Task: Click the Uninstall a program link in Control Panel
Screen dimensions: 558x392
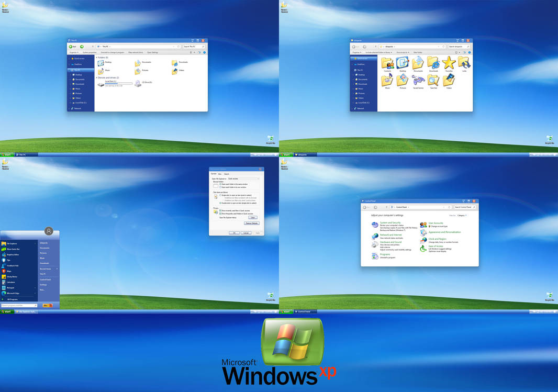Action: coord(388,257)
